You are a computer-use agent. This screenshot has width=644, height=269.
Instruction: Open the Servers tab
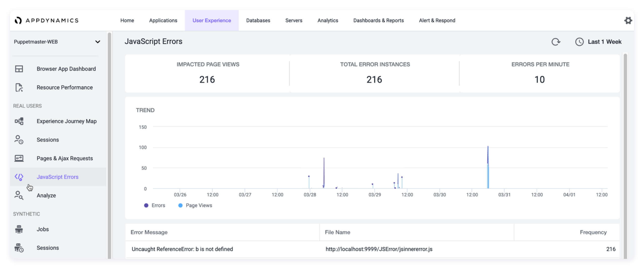pyautogui.click(x=294, y=20)
